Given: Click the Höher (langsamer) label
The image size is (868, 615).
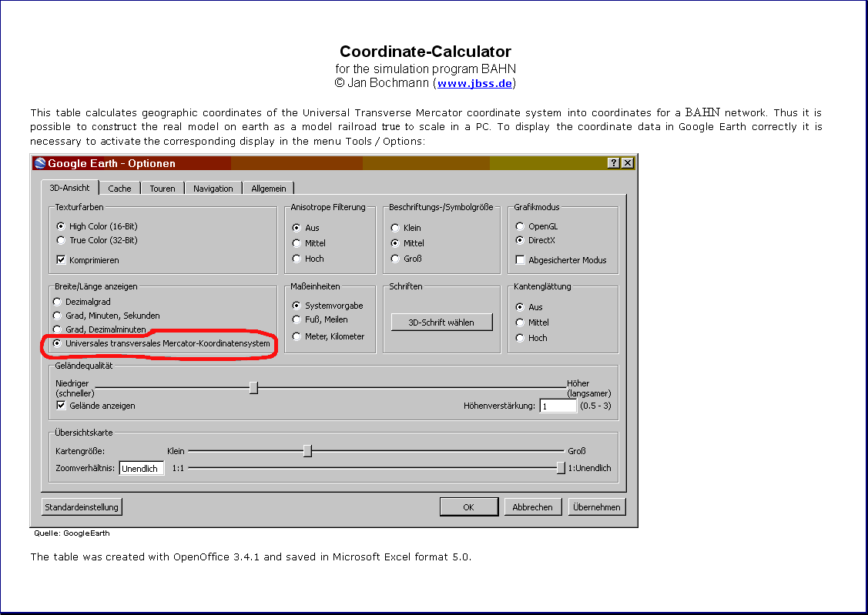Looking at the screenshot, I should (589, 388).
